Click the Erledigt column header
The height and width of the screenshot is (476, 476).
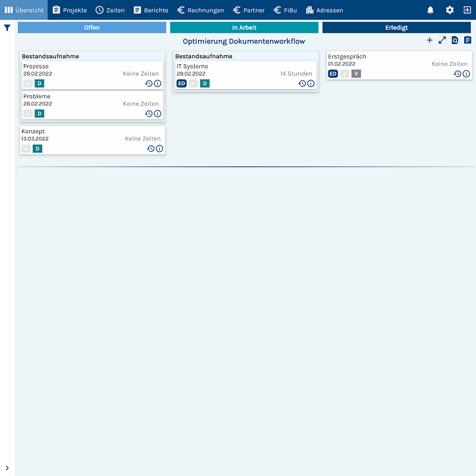396,27
